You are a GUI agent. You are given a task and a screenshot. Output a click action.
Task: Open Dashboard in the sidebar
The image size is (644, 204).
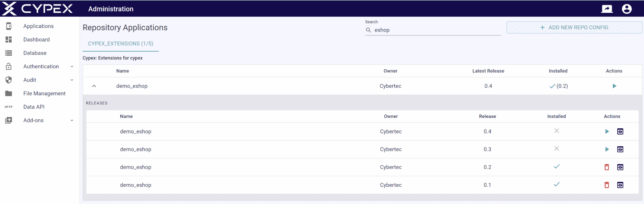(36, 40)
